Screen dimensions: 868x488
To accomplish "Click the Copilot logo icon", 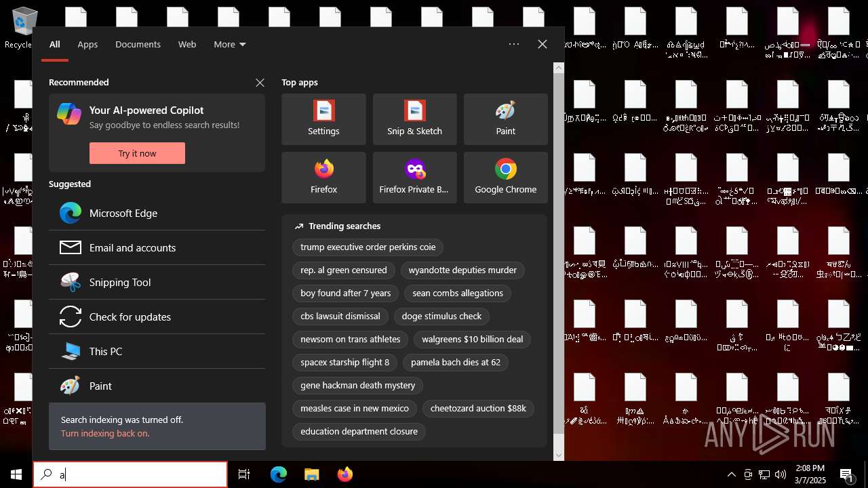I will (69, 114).
